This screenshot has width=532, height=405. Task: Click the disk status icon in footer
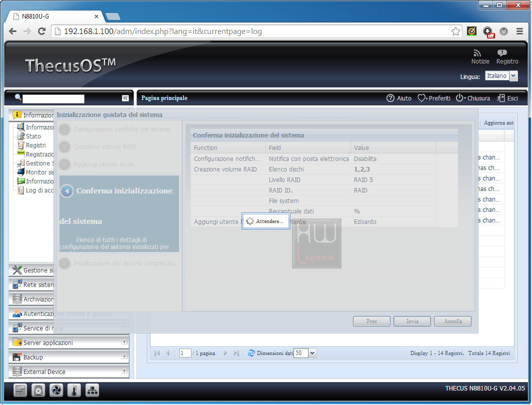coord(38,390)
